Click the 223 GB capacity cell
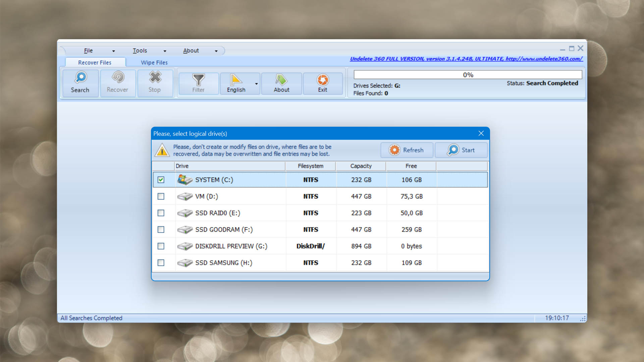The width and height of the screenshot is (644, 362). click(361, 213)
